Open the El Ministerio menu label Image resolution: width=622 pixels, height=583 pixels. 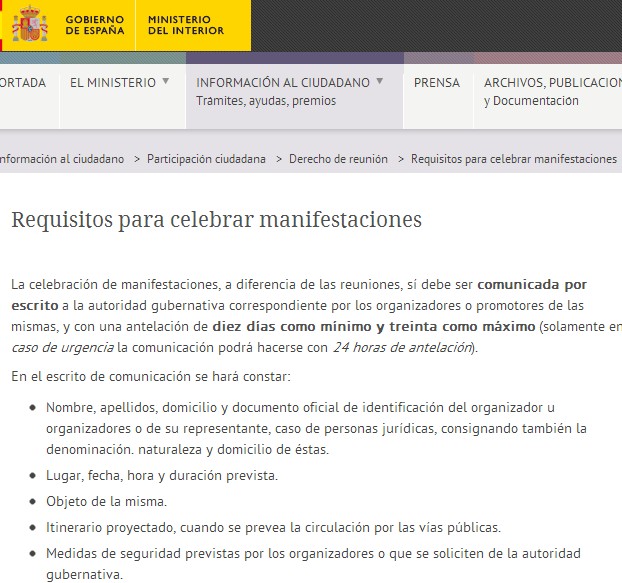[x=112, y=83]
